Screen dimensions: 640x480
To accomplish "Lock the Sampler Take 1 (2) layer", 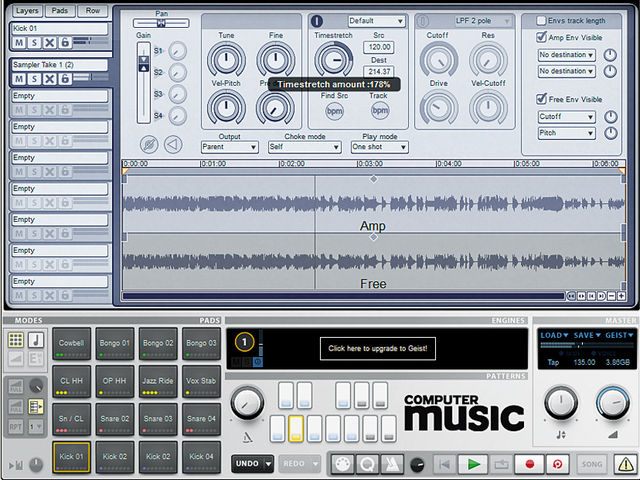I will point(65,78).
